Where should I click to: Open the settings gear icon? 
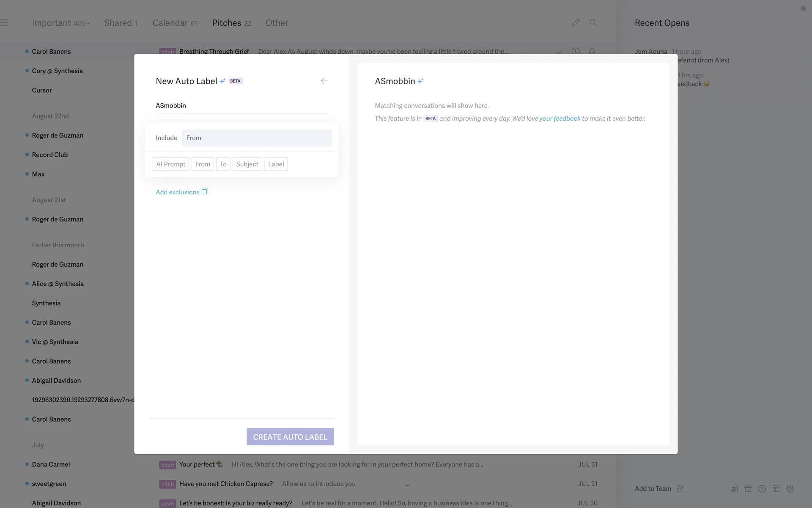pos(790,489)
